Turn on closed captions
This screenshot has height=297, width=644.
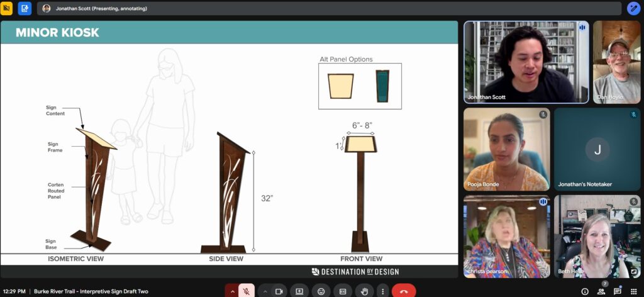343,291
